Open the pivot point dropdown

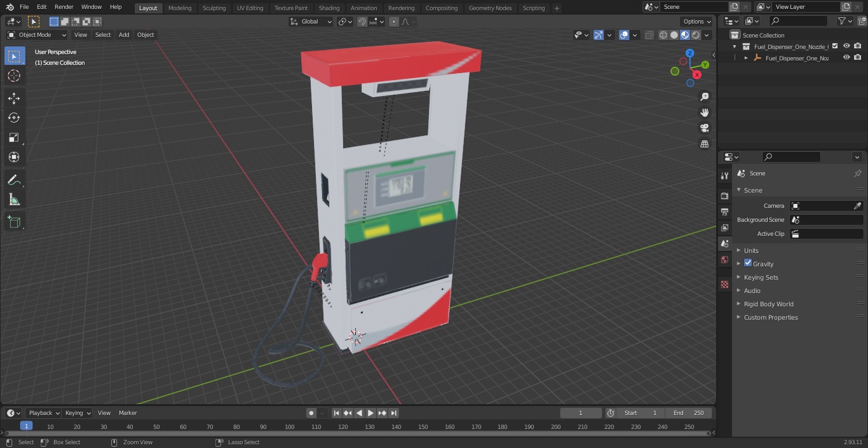345,22
